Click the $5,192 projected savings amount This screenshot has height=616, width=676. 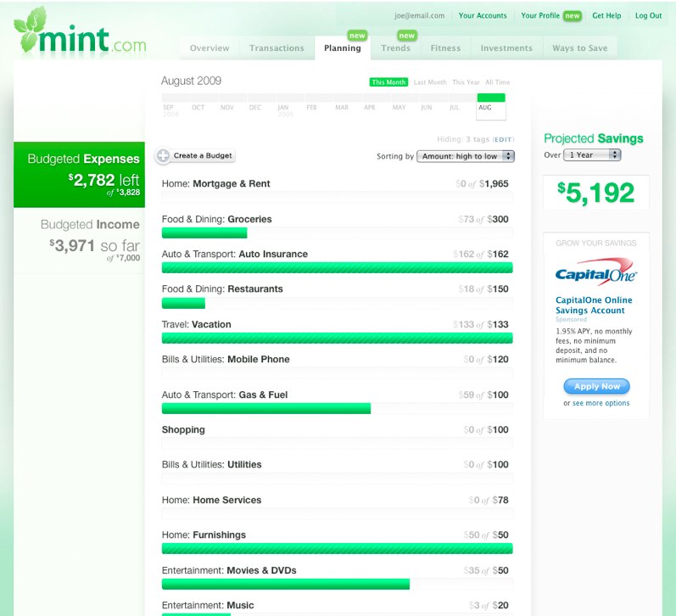click(x=595, y=193)
